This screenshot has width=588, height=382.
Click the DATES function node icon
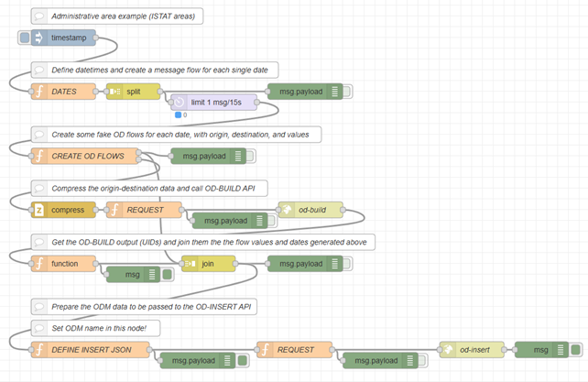(x=39, y=91)
